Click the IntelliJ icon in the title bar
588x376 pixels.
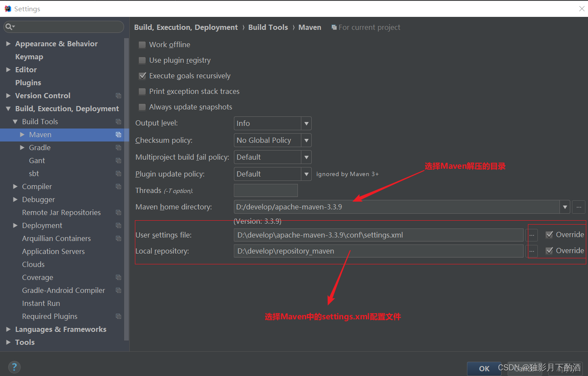coord(8,9)
